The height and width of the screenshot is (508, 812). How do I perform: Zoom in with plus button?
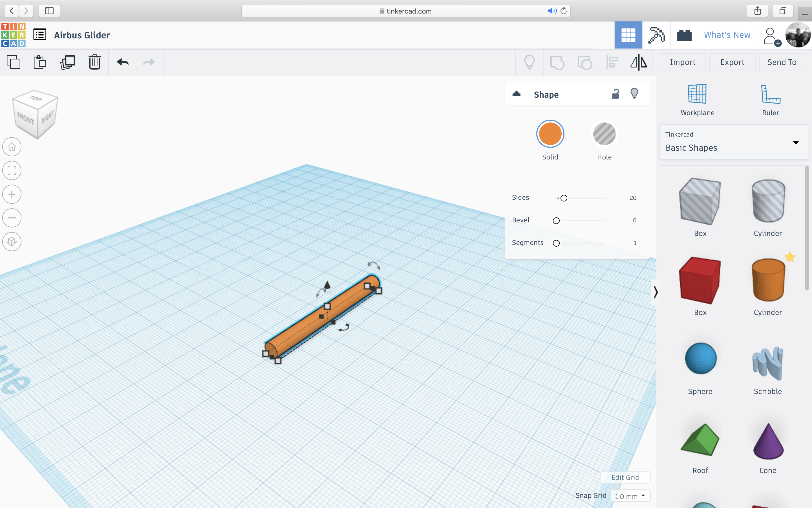tap(12, 194)
